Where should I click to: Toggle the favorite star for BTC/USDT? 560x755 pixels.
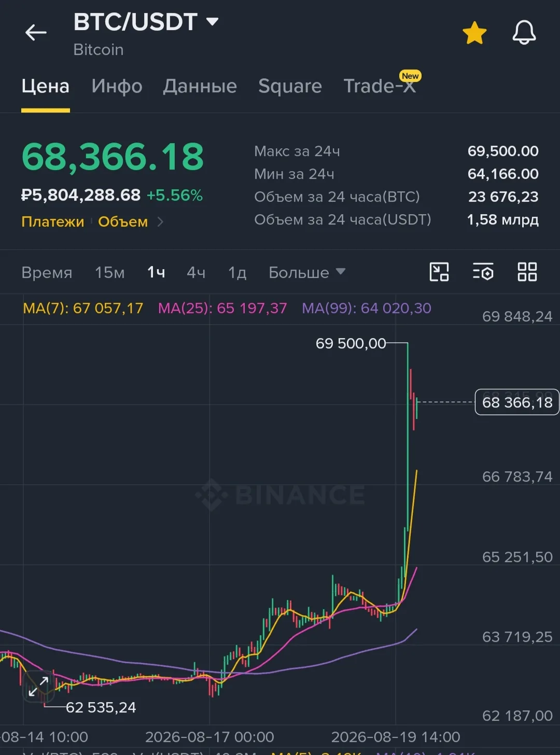[x=474, y=33]
